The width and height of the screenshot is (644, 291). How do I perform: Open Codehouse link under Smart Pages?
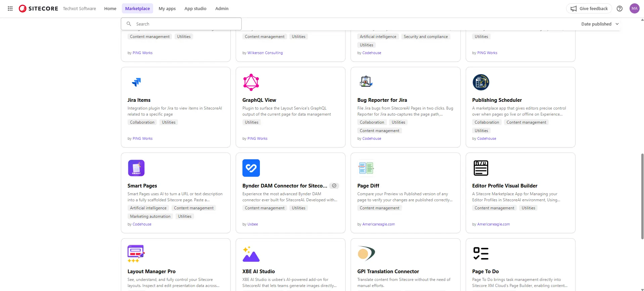[142, 224]
